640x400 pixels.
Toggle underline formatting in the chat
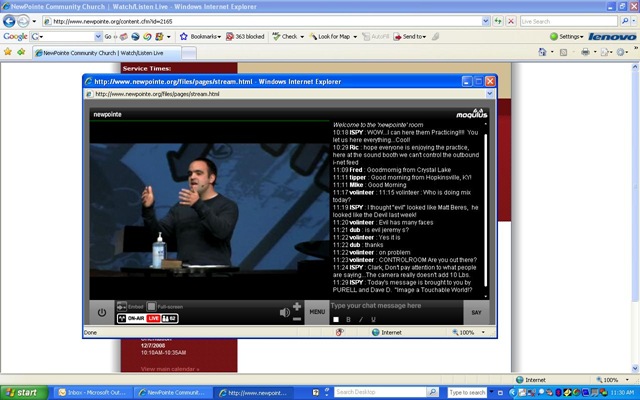[x=373, y=320]
